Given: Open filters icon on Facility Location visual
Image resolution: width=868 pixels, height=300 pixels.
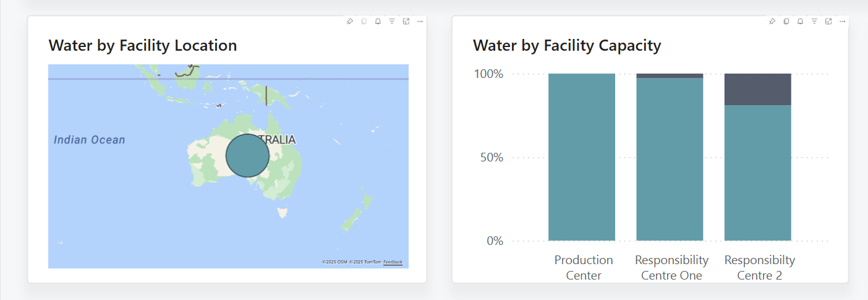Looking at the screenshot, I should pos(392,22).
